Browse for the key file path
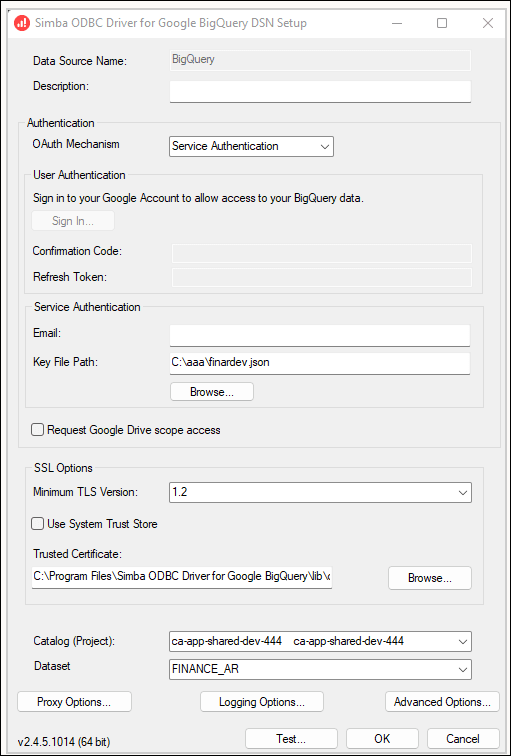 [x=212, y=392]
